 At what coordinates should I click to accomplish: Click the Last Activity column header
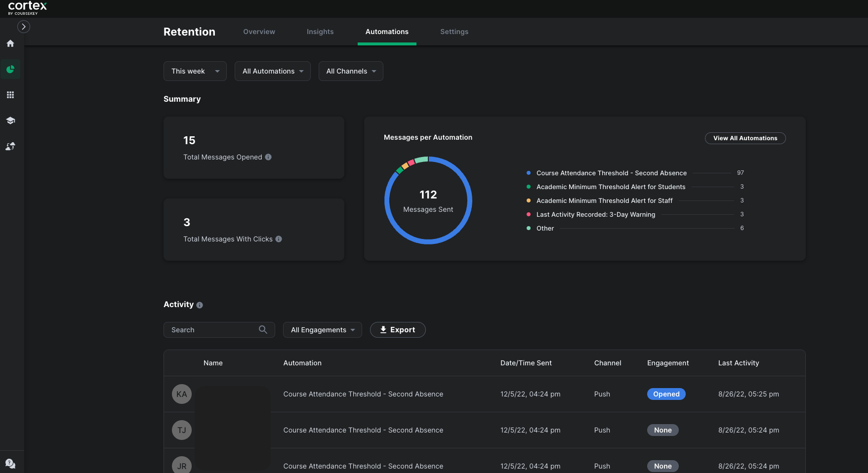(x=739, y=363)
